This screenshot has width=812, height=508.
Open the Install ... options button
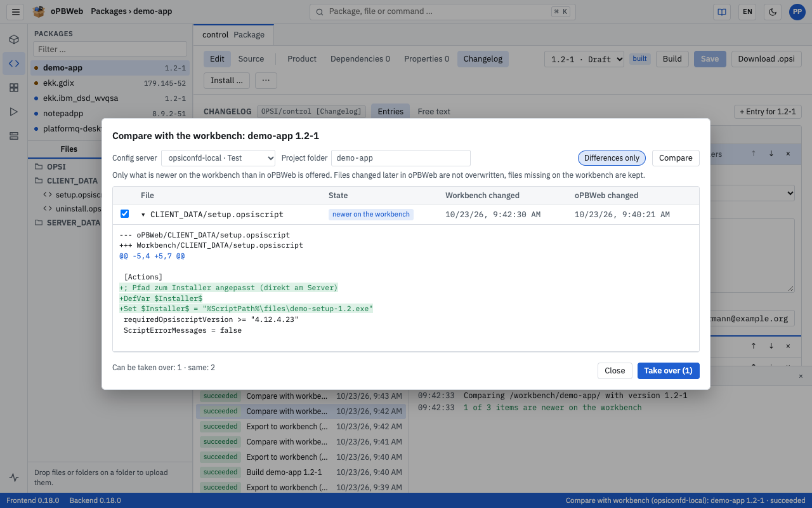pos(226,81)
